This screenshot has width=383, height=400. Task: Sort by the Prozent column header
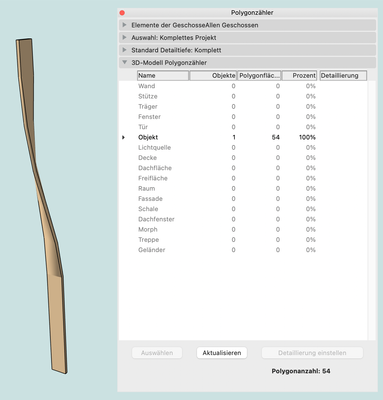click(x=300, y=76)
